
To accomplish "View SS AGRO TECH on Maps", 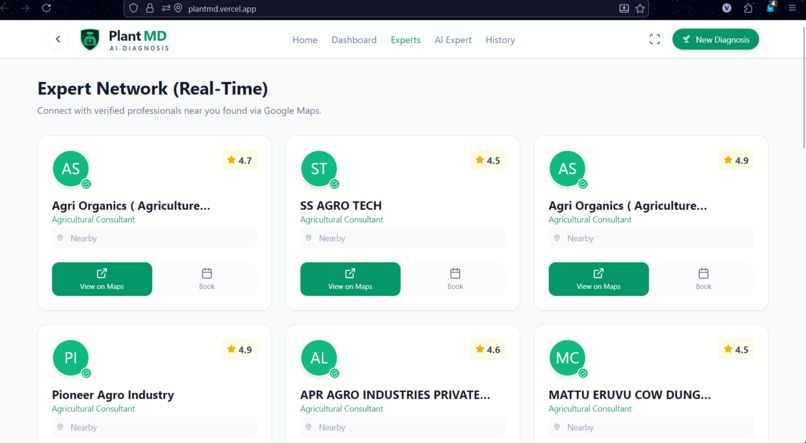I will (x=350, y=279).
